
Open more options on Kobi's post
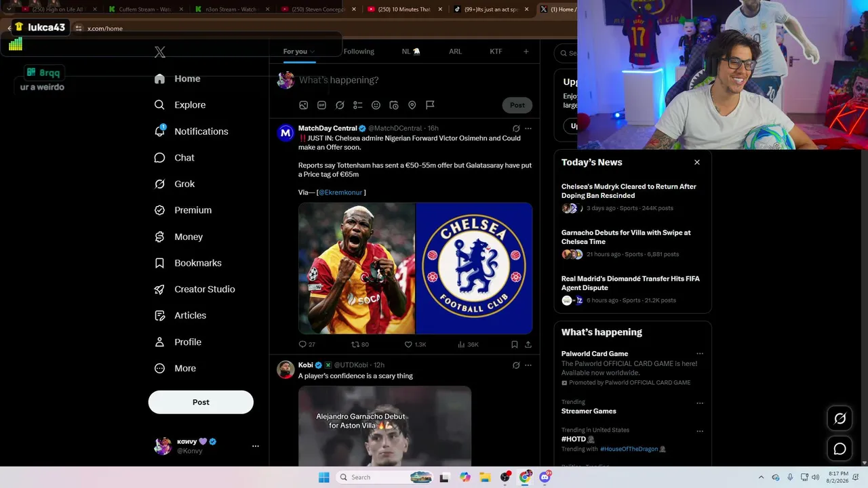(528, 365)
